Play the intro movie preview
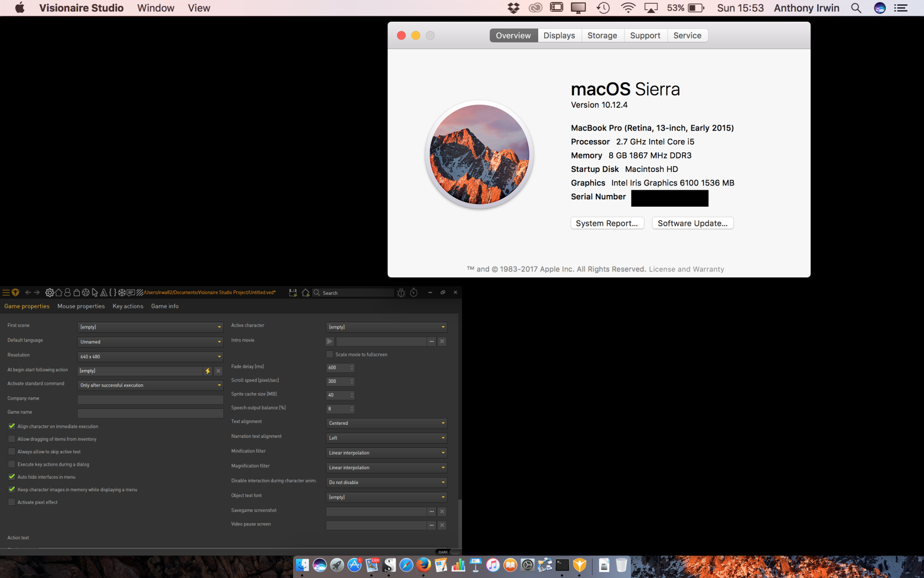The width and height of the screenshot is (924, 578). coord(330,342)
